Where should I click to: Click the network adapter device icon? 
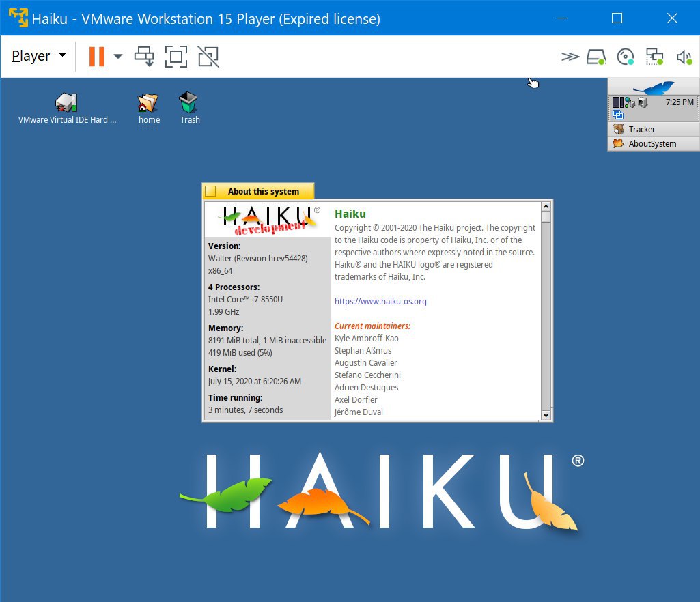pos(654,57)
